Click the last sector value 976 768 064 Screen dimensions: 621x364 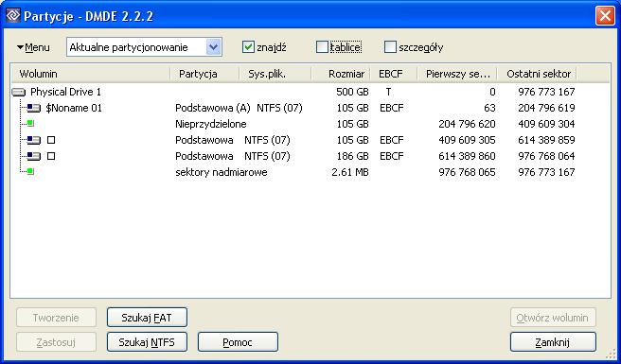[546, 156]
